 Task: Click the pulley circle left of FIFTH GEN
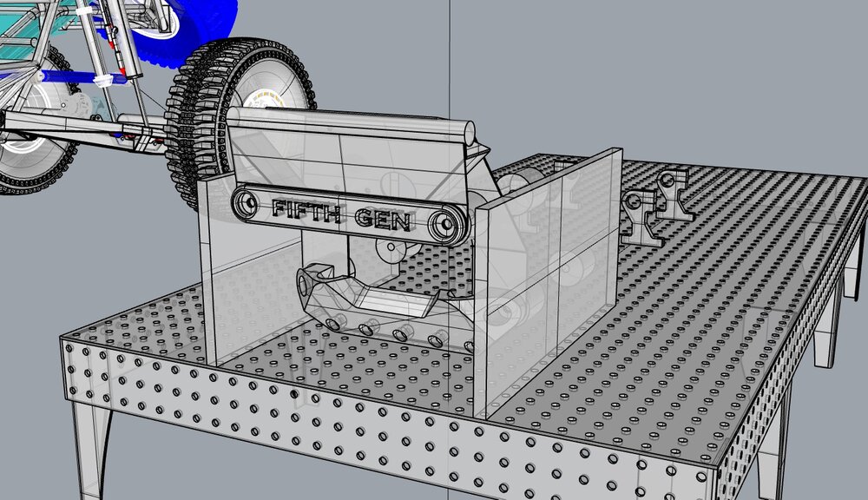coord(246,205)
